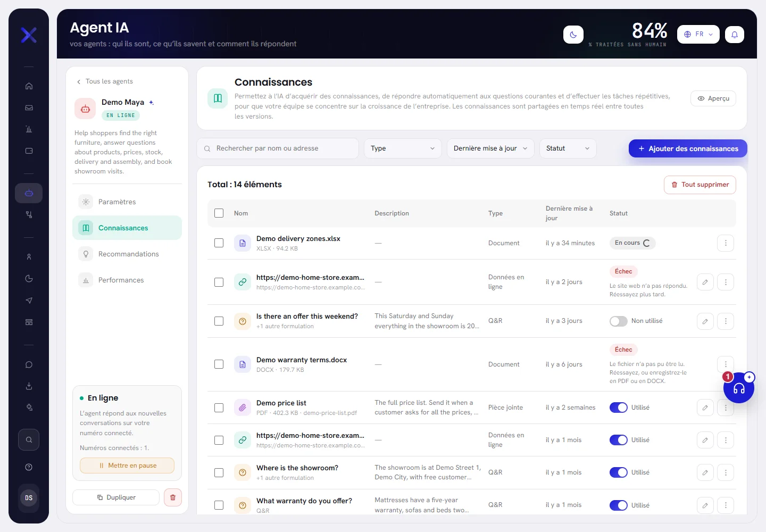Click the Dupliquer button
This screenshot has width=766, height=532.
pyautogui.click(x=116, y=497)
